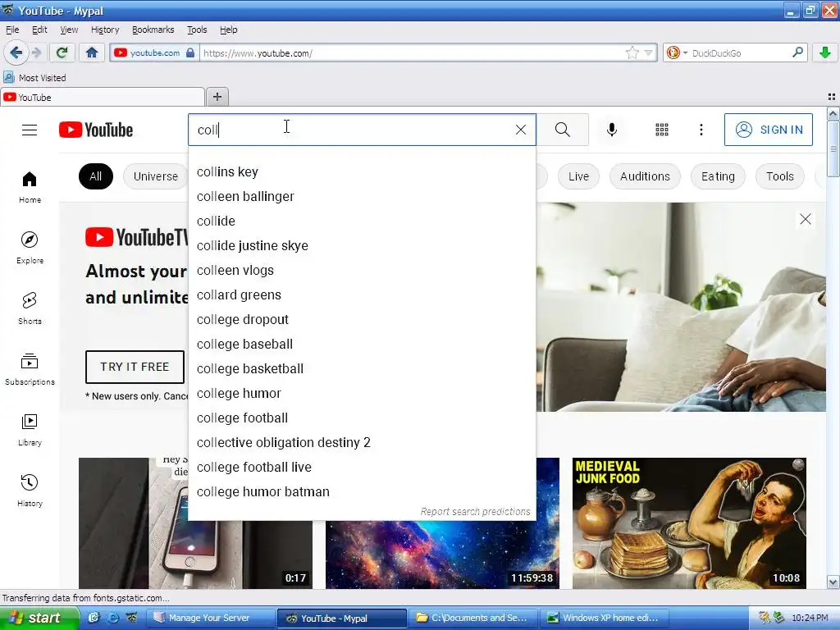This screenshot has height=630, width=840.
Task: Select the Live filter chip
Action: 578,176
